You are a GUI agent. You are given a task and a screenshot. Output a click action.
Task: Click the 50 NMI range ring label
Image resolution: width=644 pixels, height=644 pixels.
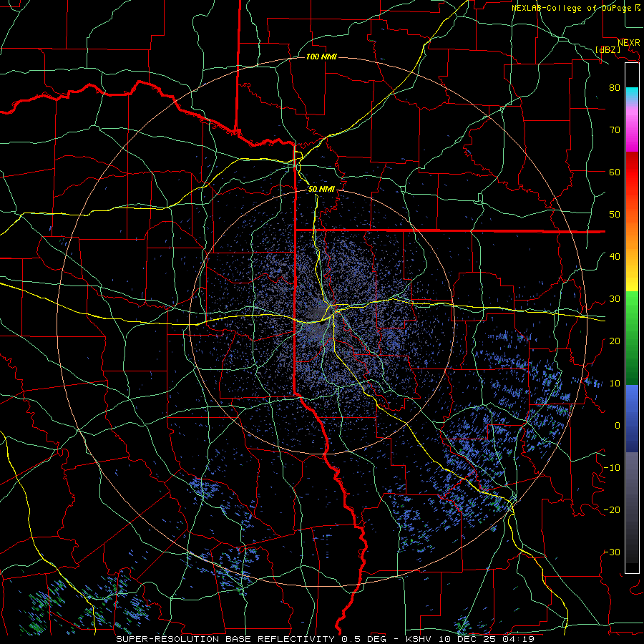(321, 189)
